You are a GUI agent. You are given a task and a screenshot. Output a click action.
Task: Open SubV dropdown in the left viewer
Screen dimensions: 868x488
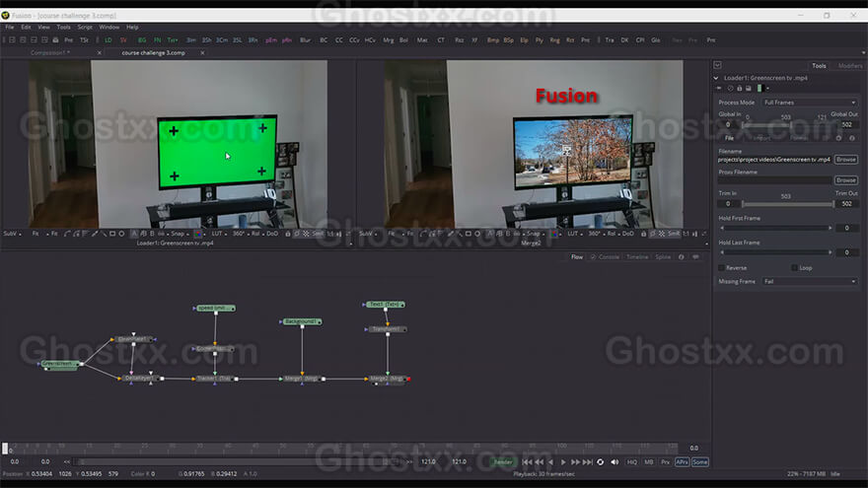[12, 234]
